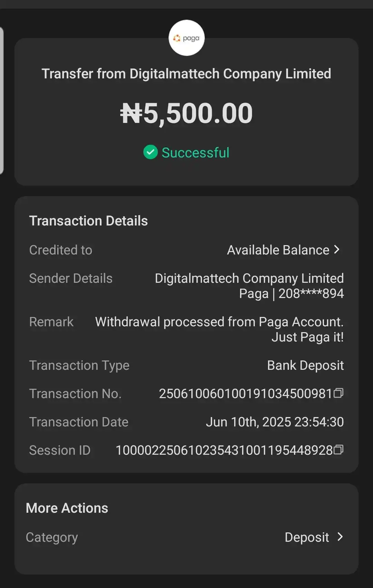This screenshot has width=373, height=588.
Task: Tap the Session ID number value
Action: click(224, 450)
